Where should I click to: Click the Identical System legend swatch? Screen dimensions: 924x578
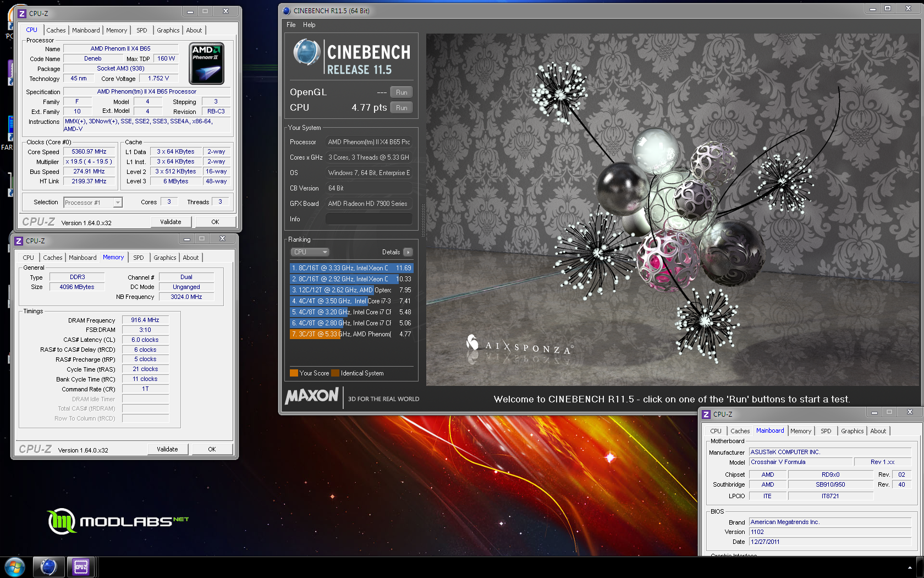click(x=335, y=373)
